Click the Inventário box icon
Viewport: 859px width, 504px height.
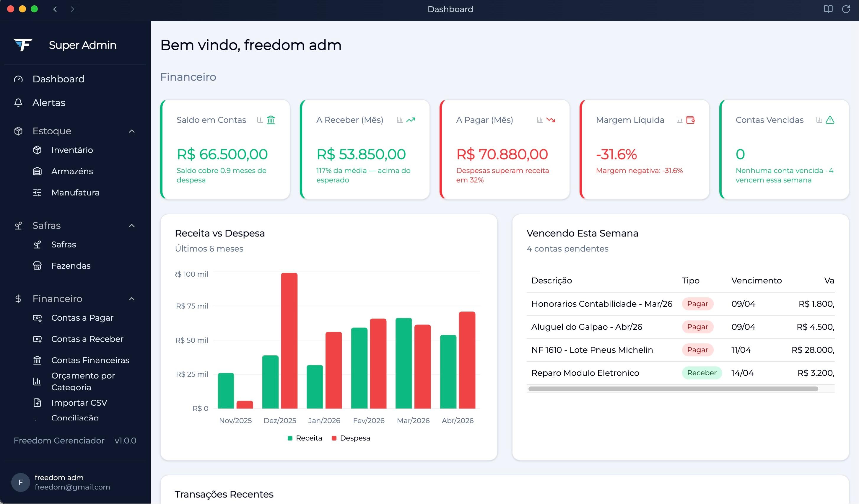(x=37, y=150)
